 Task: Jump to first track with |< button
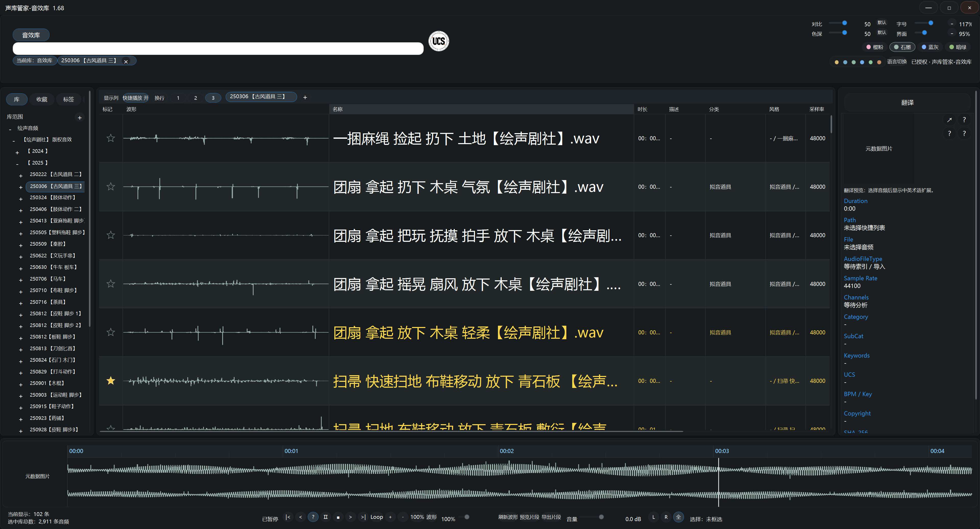(288, 517)
